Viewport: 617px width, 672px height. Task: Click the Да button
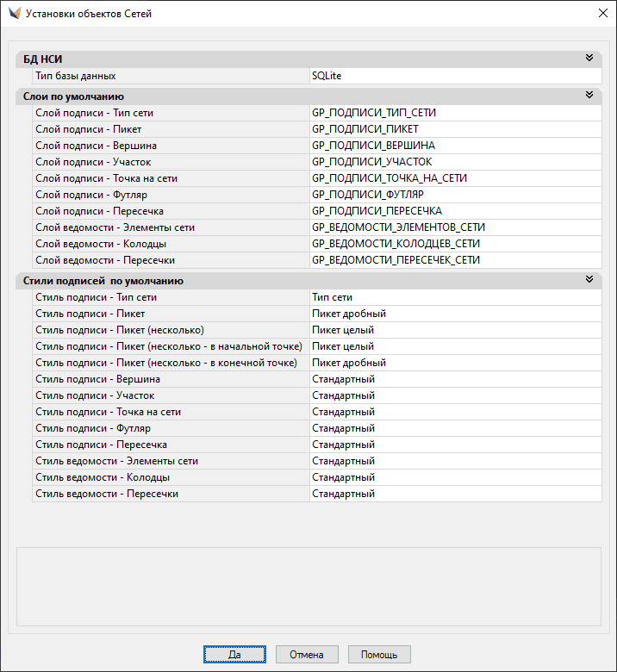pos(234,655)
